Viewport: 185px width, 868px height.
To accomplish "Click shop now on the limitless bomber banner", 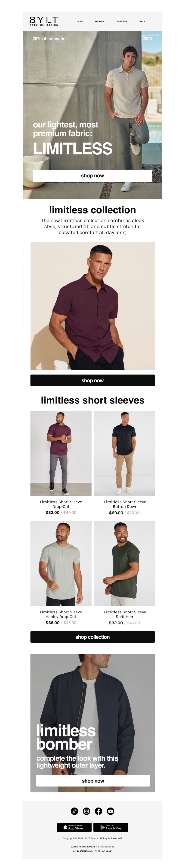I will click(x=93, y=781).
